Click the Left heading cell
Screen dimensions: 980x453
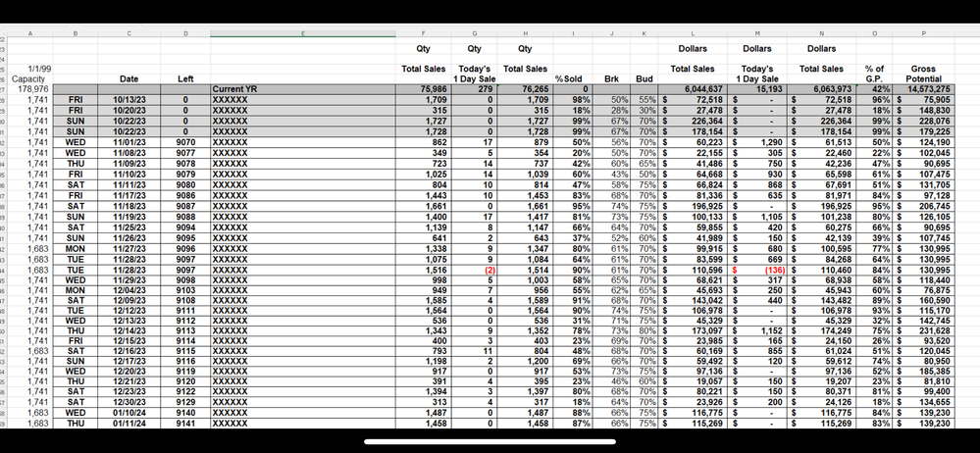pyautogui.click(x=185, y=78)
